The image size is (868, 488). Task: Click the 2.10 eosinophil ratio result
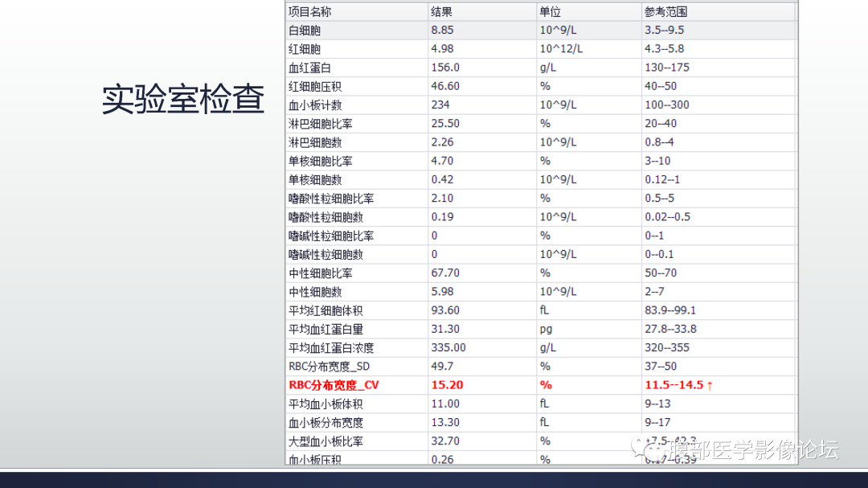[x=442, y=199]
